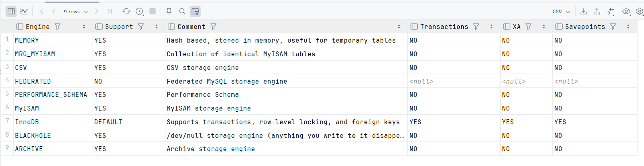The image size is (644, 166).
Task: Click the row number 4 header
Action: [7, 80]
